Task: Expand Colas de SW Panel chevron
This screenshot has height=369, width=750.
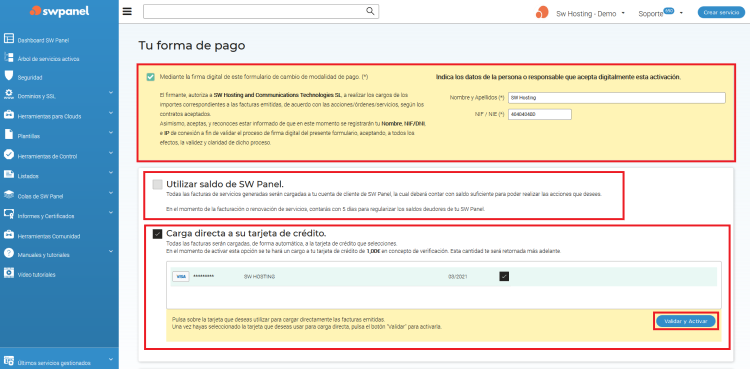Action: tap(110, 192)
